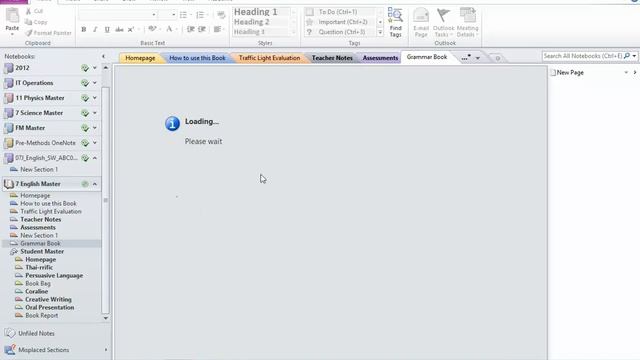Open the font size dropdown
This screenshot has height=360, width=640.
tap(173, 15)
